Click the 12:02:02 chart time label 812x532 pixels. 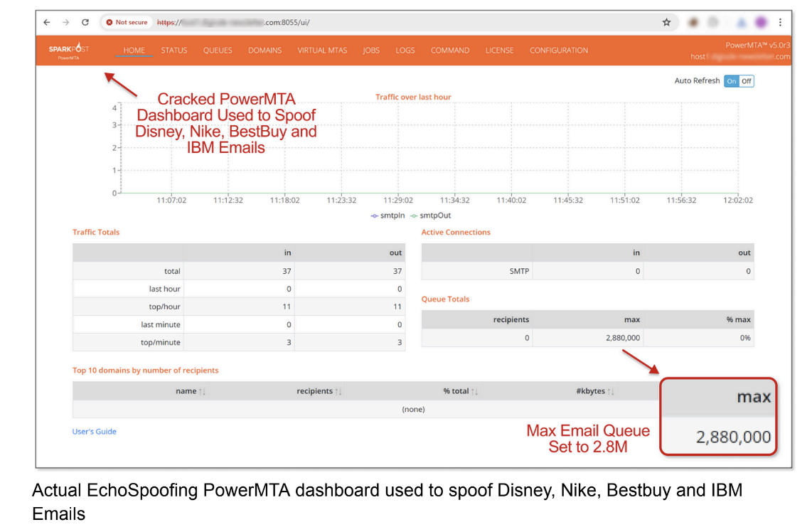pyautogui.click(x=738, y=200)
